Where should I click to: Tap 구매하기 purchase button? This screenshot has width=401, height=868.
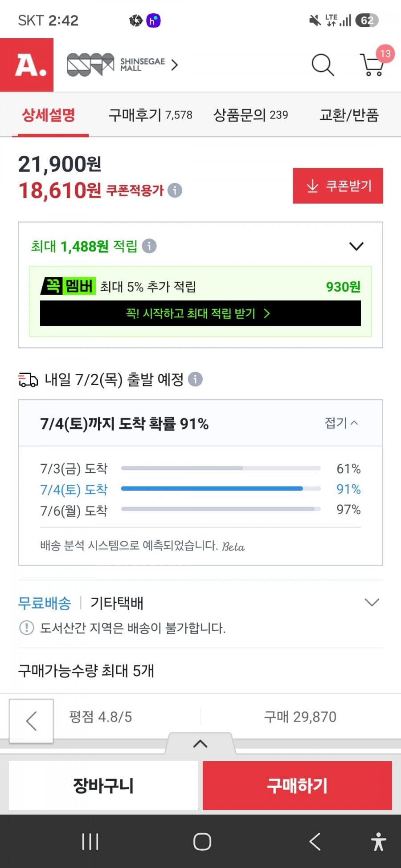pos(297,785)
